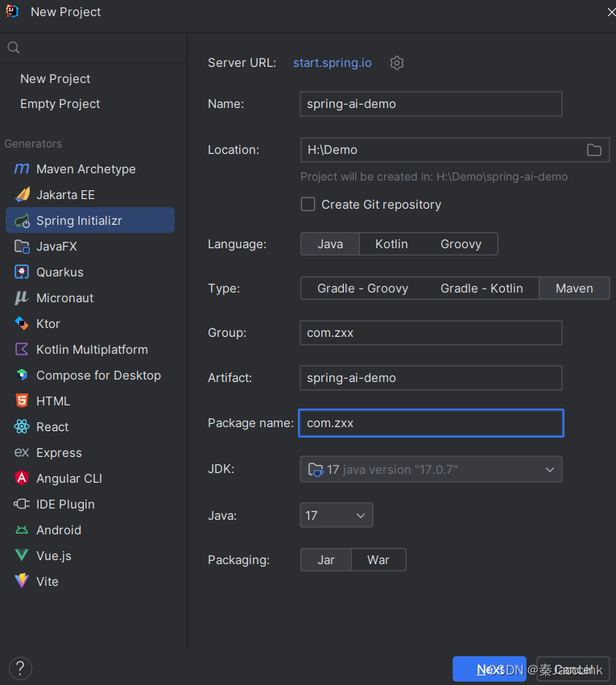Browse for location with folder icon

point(593,150)
